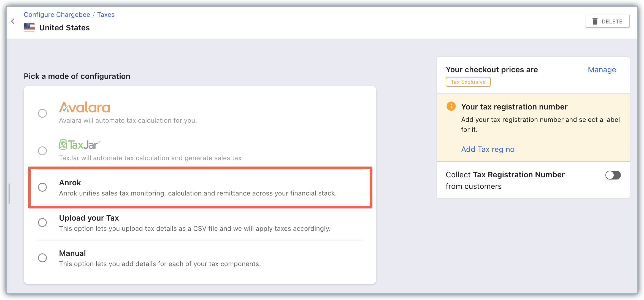Click the Avalara logo
Image resolution: width=644 pixels, height=300 pixels.
click(84, 108)
